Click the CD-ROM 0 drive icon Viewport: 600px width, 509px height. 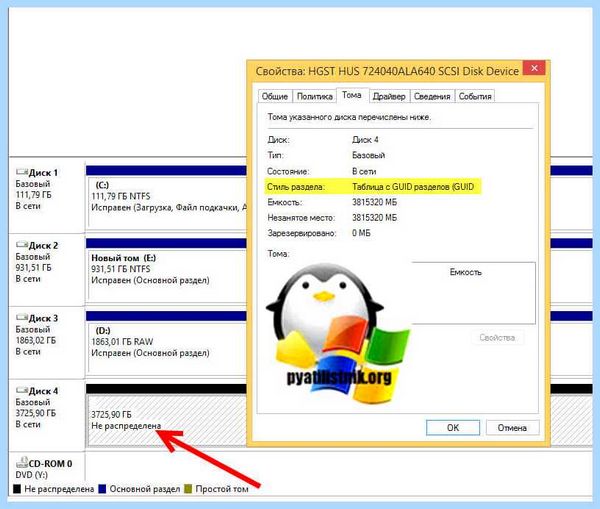[22, 463]
